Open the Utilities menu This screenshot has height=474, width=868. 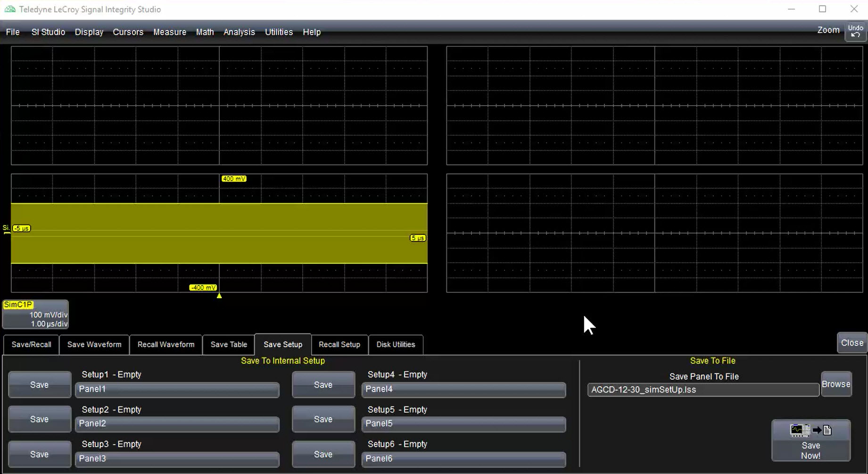(x=279, y=32)
